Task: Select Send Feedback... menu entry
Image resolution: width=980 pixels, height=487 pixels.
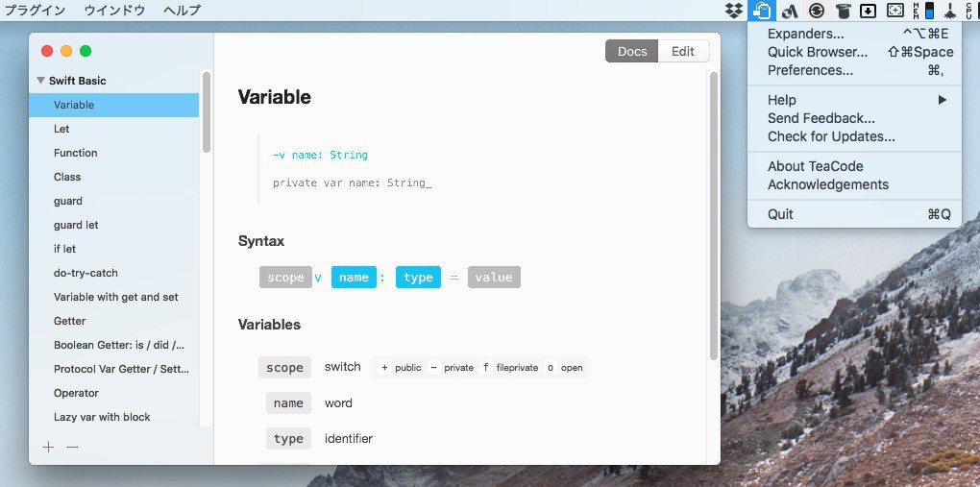Action: [854, 118]
